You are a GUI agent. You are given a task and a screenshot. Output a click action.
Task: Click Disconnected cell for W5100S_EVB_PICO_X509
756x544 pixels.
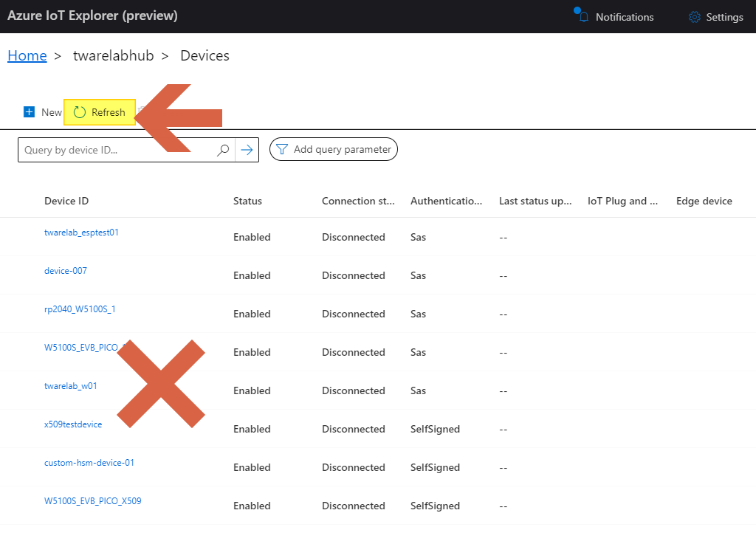click(354, 506)
